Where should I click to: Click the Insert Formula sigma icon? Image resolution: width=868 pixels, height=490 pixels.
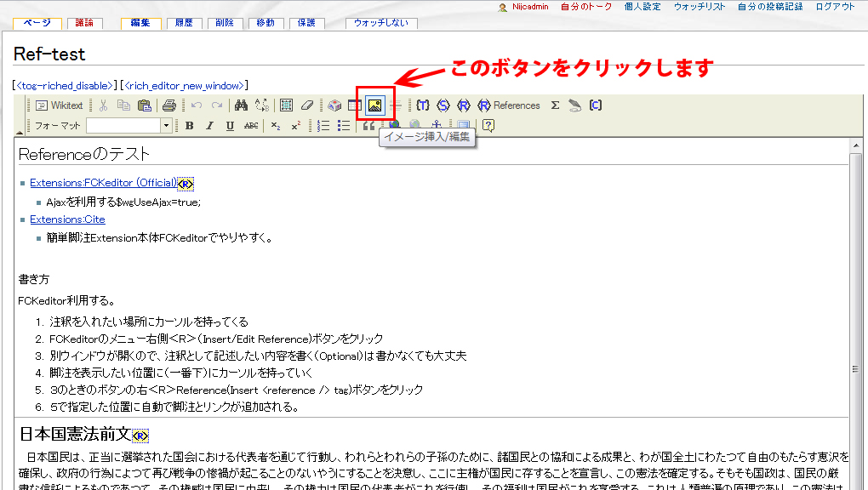555,105
